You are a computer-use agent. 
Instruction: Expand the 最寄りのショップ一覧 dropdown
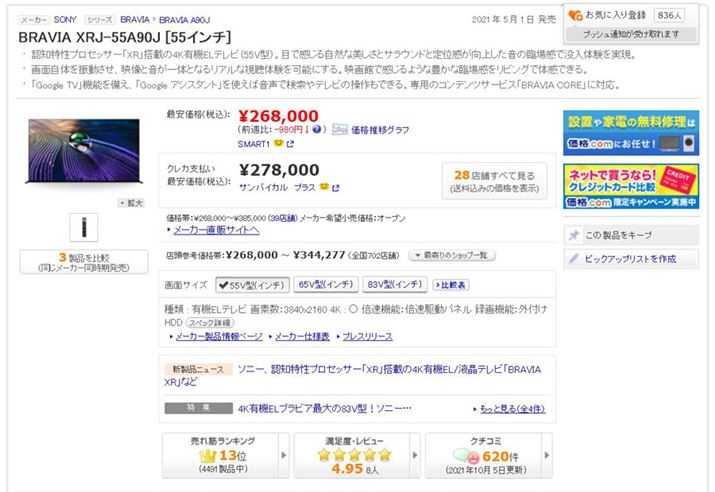tap(451, 255)
